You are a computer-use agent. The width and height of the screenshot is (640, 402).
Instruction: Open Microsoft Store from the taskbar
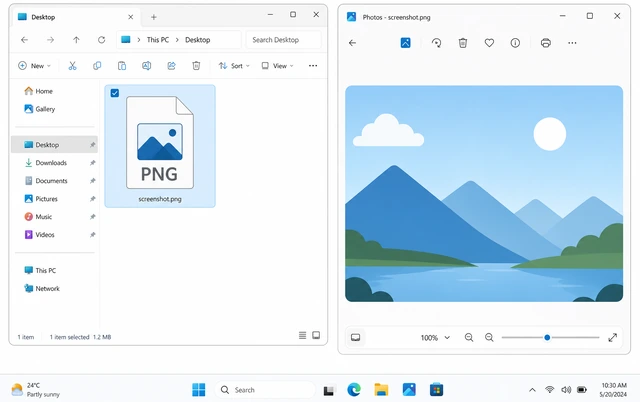pyautogui.click(x=436, y=390)
